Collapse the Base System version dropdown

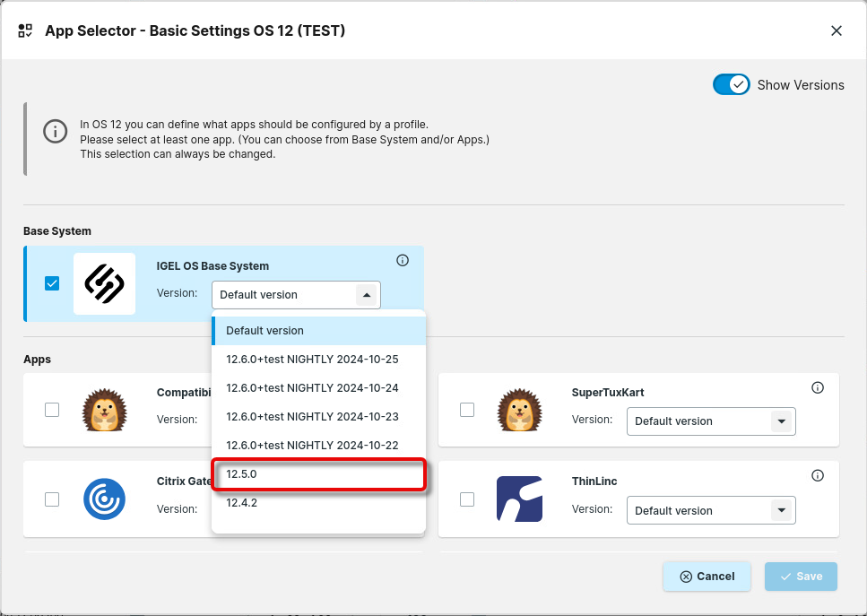tap(366, 295)
